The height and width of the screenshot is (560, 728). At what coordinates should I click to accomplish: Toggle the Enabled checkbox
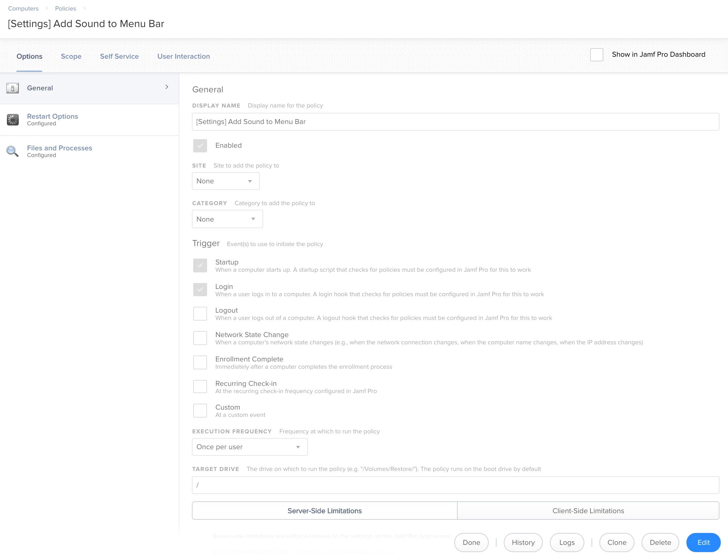[200, 146]
